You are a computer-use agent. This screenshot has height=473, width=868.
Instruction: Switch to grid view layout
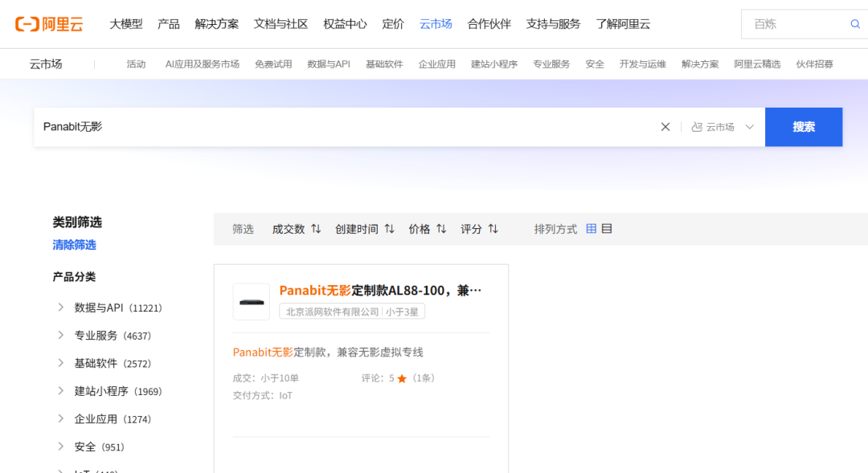[x=591, y=228]
